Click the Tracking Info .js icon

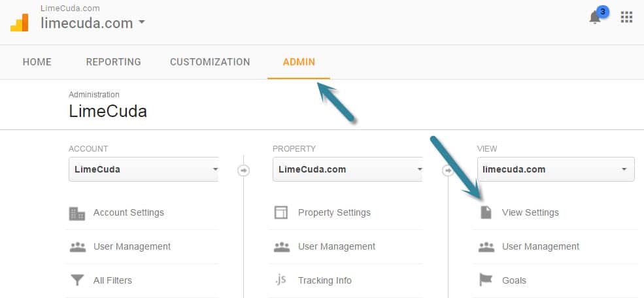[x=280, y=280]
